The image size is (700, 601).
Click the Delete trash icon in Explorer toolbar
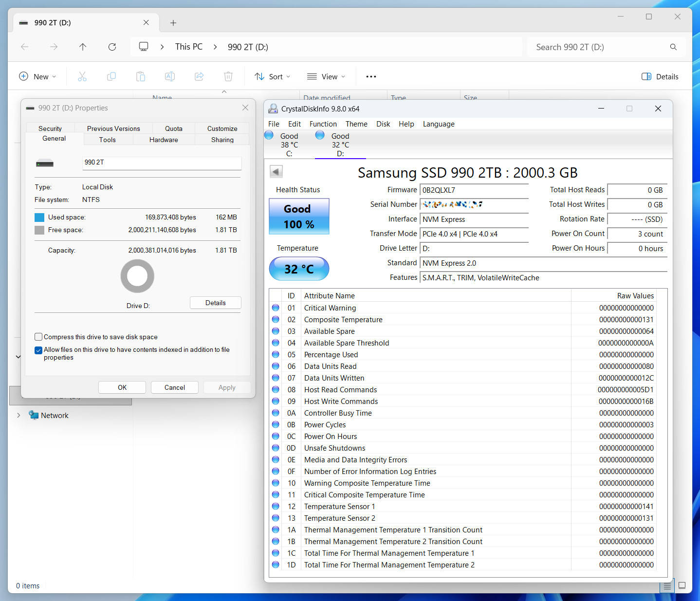[228, 76]
